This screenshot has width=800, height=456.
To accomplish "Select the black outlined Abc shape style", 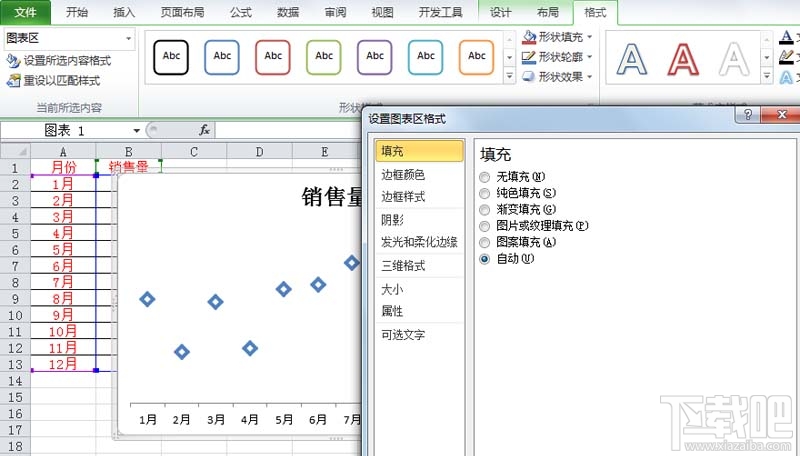I will click(171, 57).
